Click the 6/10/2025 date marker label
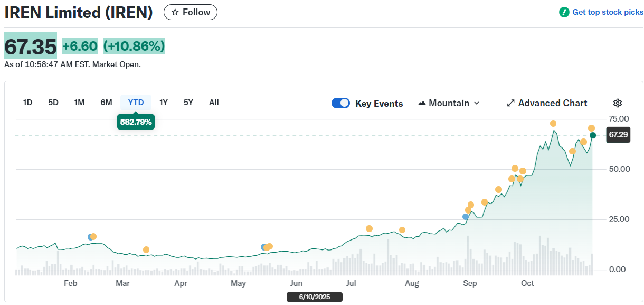 click(x=314, y=297)
